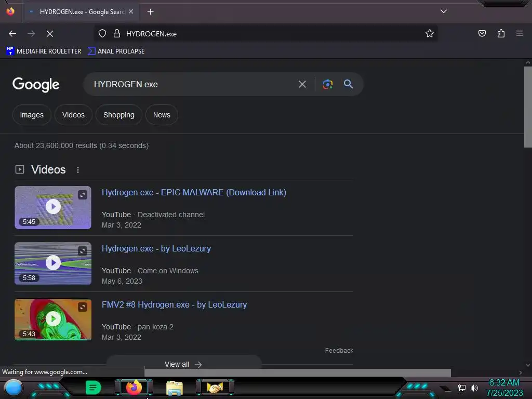532x399 pixels.
Task: Open Firefox View icon
Action: 10,11
